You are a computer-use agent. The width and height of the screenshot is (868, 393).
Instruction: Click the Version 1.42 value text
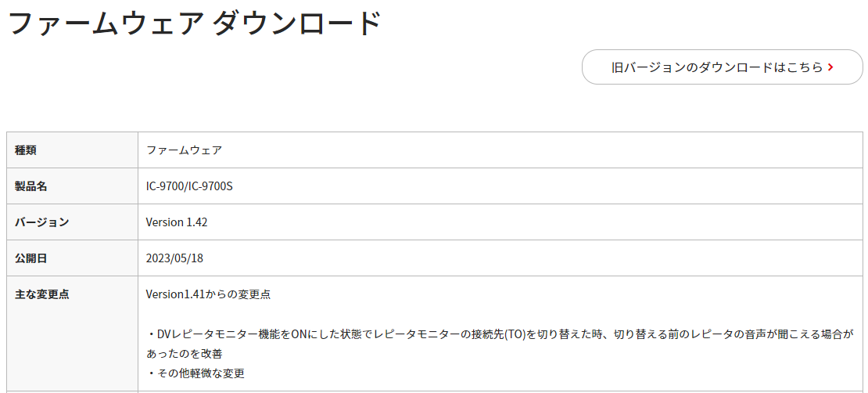(x=177, y=222)
